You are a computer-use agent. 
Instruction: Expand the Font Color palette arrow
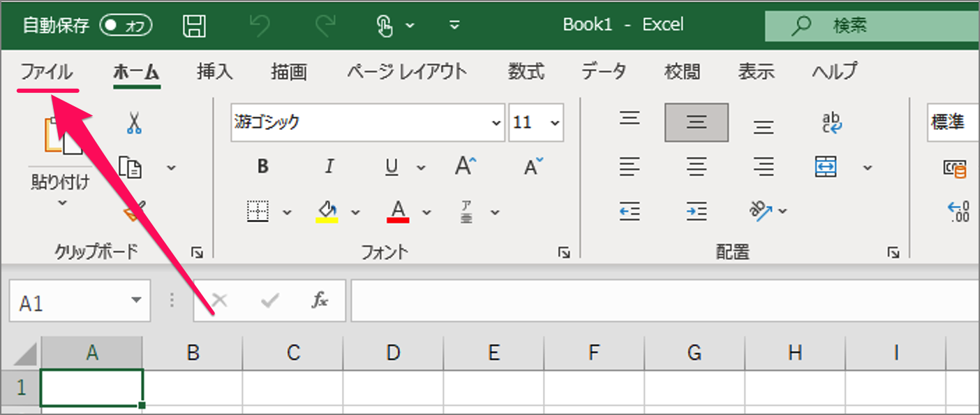426,212
